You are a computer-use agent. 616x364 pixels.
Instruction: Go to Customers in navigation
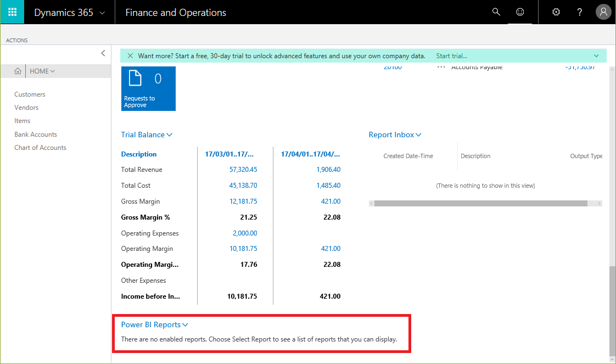(30, 94)
